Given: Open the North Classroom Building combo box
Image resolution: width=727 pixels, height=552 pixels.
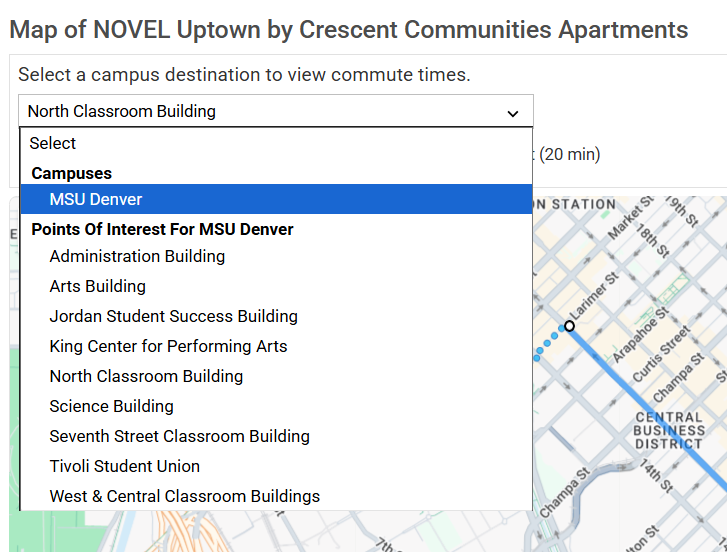Looking at the screenshot, I should coord(276,111).
